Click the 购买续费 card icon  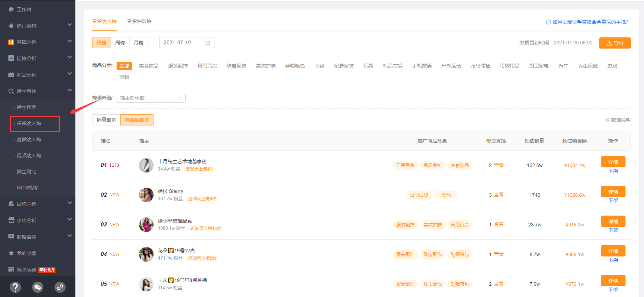pos(11,269)
